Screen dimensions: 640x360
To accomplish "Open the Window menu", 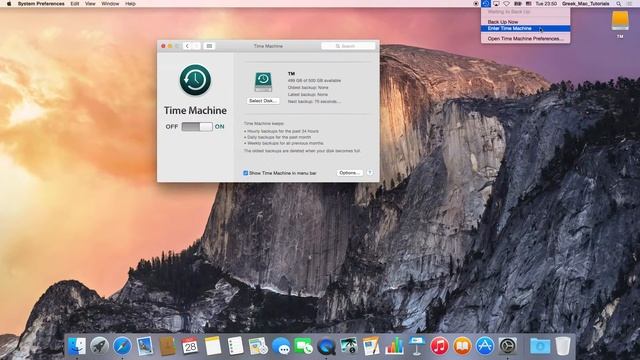I will tap(110, 4).
